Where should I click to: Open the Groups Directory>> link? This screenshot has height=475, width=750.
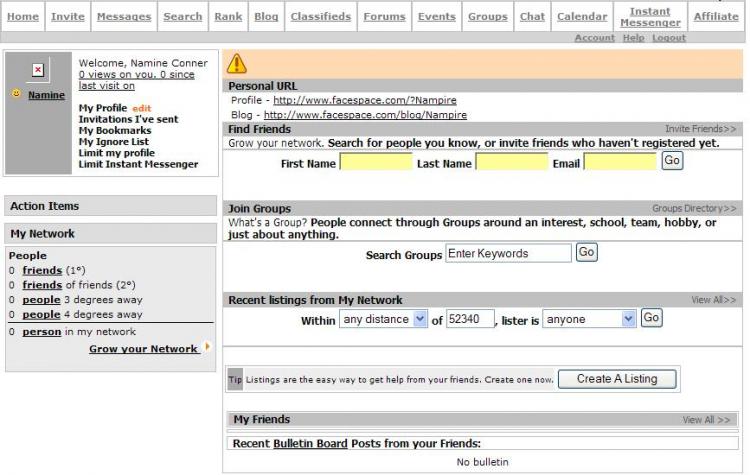[x=695, y=209]
